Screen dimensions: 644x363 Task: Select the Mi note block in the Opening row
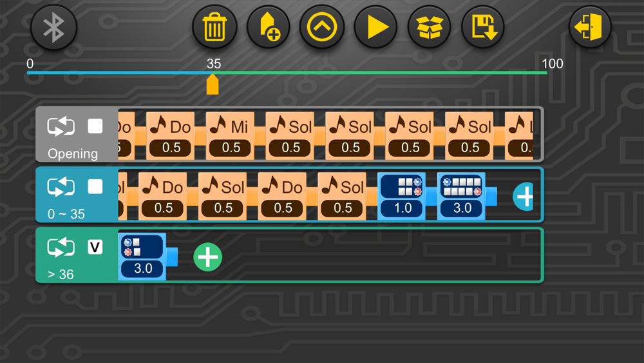[230, 135]
